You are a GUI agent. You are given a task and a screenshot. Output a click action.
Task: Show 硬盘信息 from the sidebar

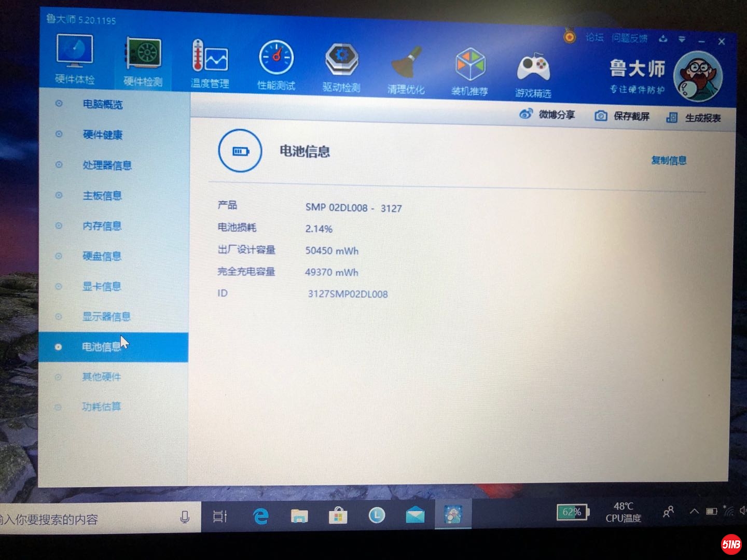[102, 256]
